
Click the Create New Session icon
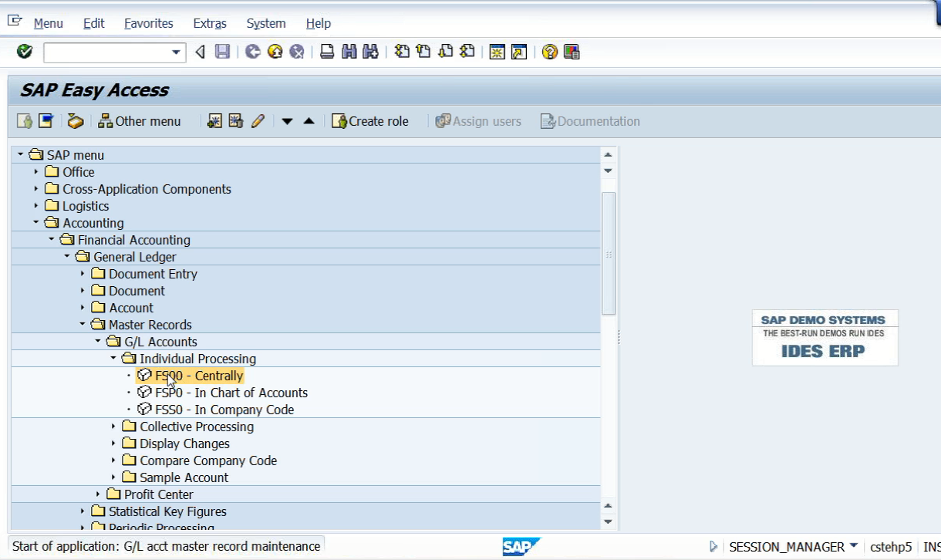(497, 52)
